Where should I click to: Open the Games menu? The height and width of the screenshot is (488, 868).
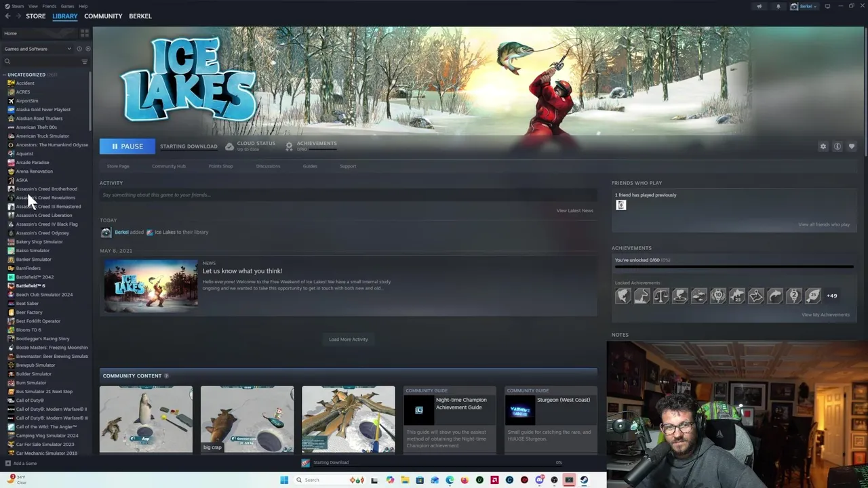[67, 6]
